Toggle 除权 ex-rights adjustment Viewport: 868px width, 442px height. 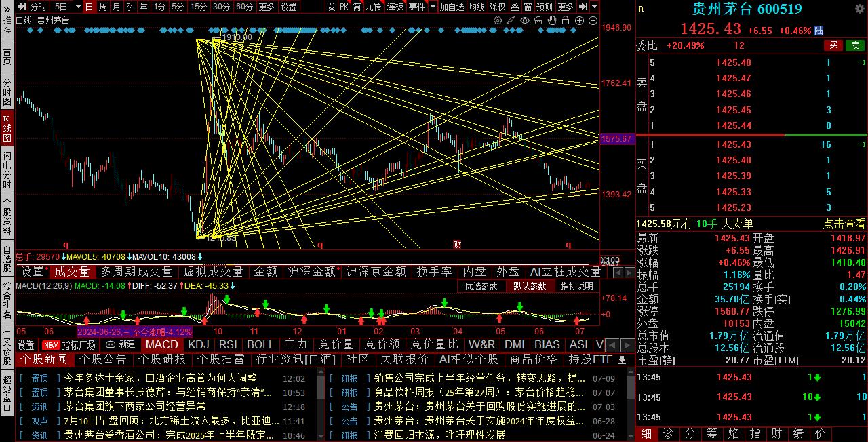click(x=497, y=7)
